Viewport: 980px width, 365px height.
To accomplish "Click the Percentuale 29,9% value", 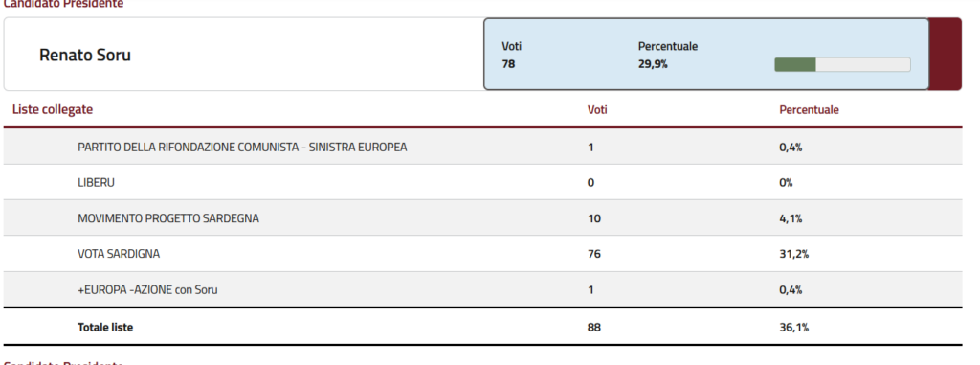I will click(x=653, y=64).
